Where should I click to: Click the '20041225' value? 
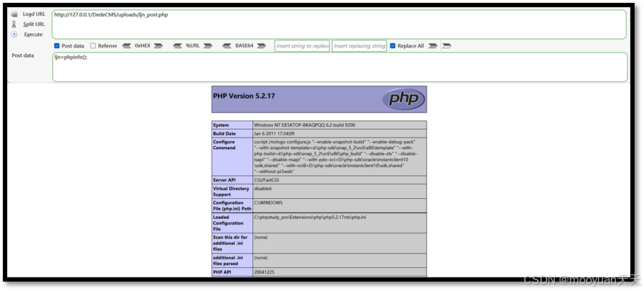tap(264, 272)
